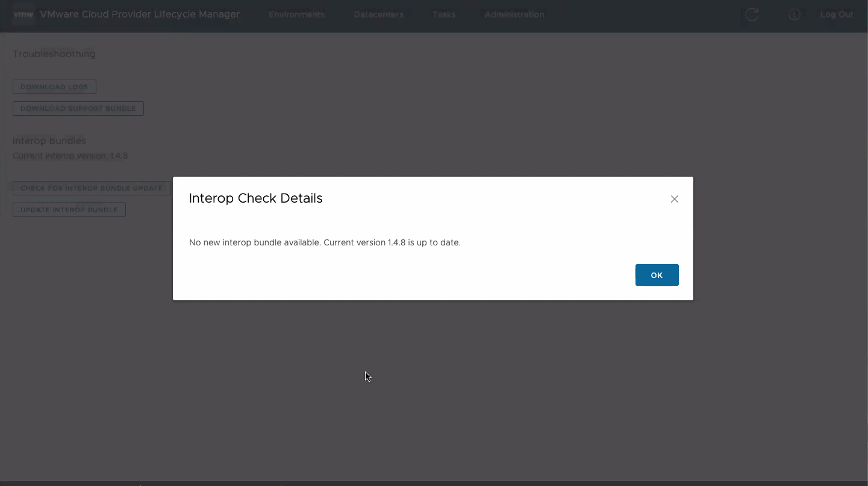
Task: Switch to the Tasks tab
Action: pos(444,14)
